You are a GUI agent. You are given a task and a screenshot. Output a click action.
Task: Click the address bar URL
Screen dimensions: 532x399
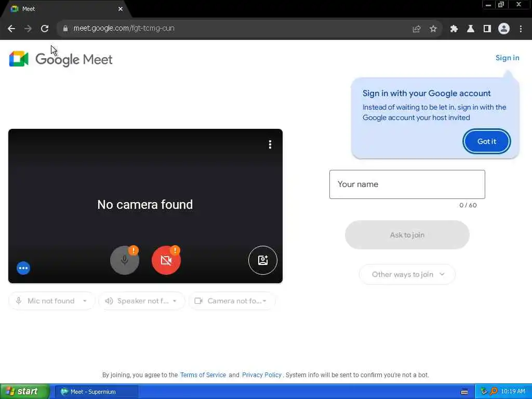(124, 29)
